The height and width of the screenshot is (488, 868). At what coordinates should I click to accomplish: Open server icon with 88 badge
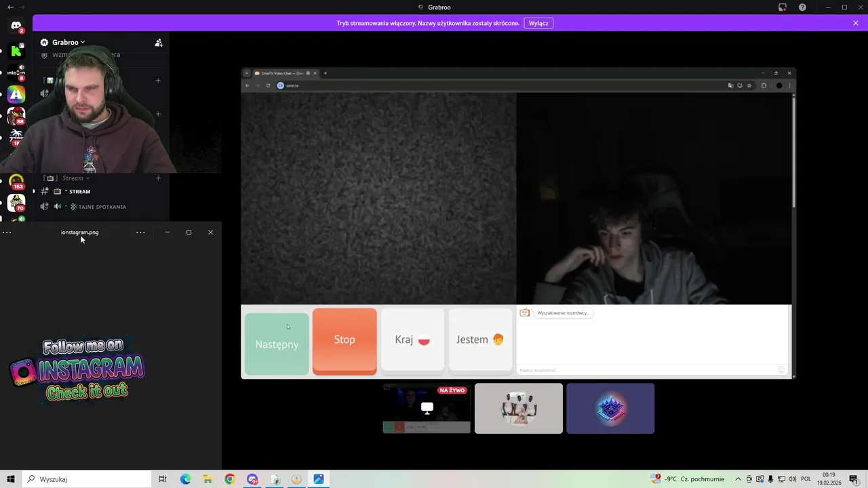pyautogui.click(x=16, y=116)
